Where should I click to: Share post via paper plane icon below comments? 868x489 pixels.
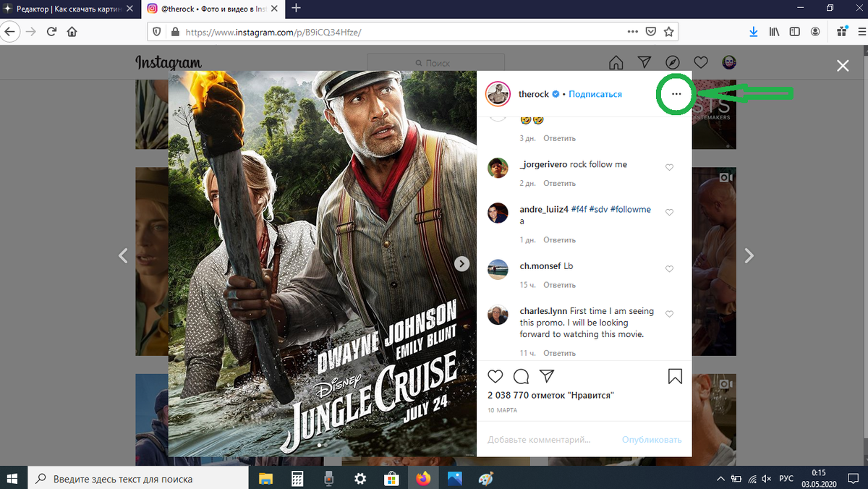(x=547, y=376)
